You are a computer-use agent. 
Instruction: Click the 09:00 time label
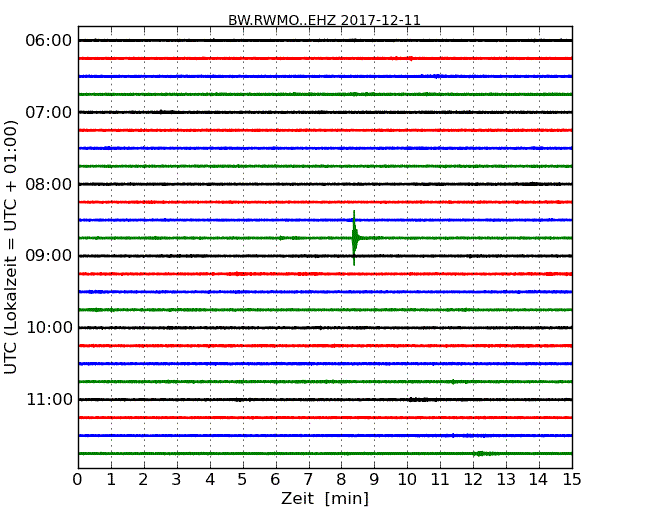(x=49, y=255)
